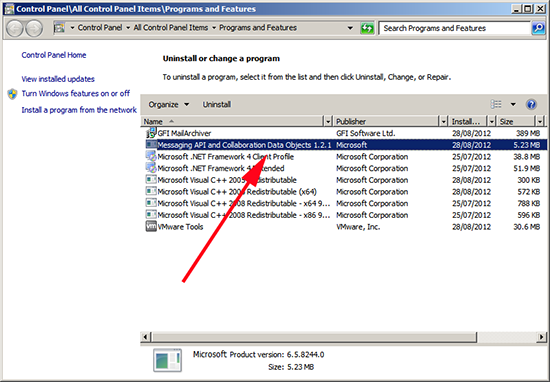Click the Programs and Features breadcrumb
This screenshot has width=550, height=382.
coord(258,28)
